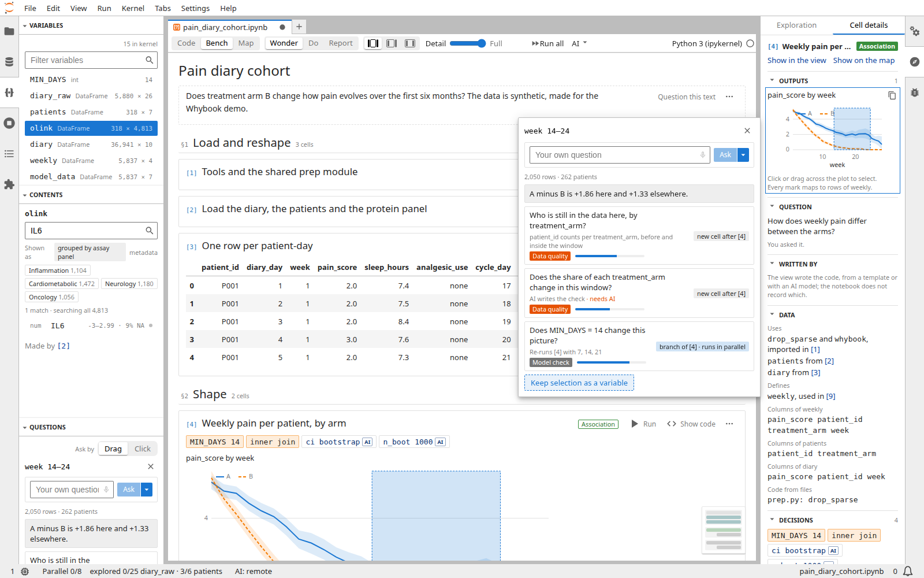Screen dimensions: 924x578
Task: Open the debugger bug icon
Action: (x=915, y=92)
